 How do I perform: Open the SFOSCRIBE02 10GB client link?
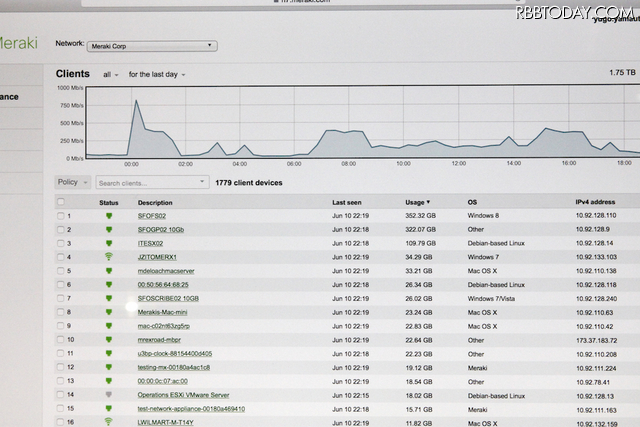[x=168, y=298]
